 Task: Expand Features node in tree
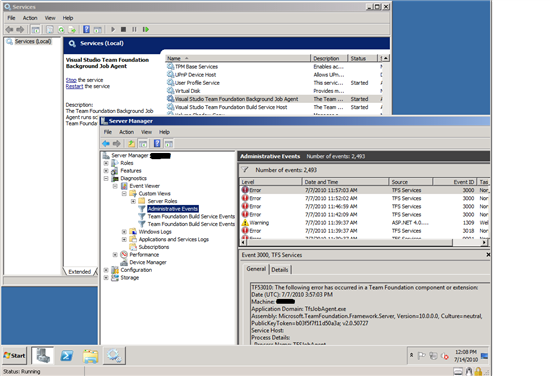pos(106,171)
